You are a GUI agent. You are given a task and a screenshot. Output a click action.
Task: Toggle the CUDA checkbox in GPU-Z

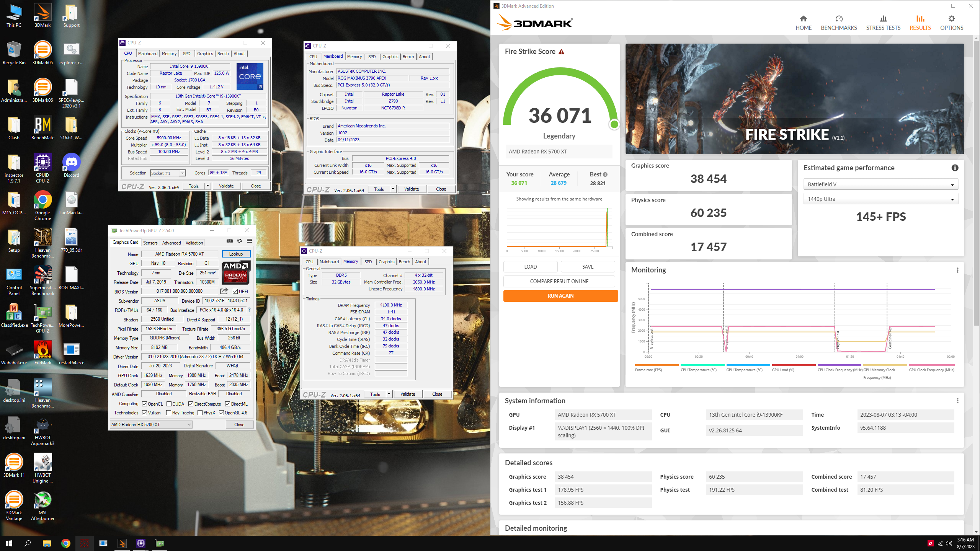coord(169,404)
